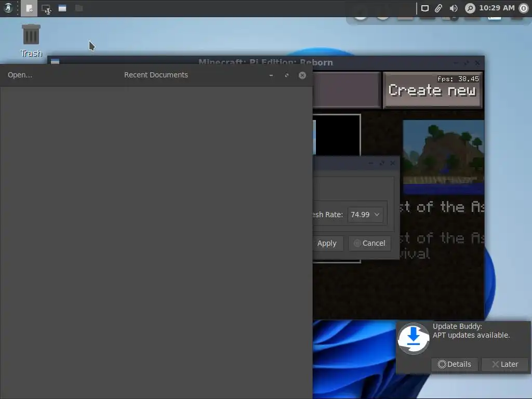Click the Open... button in Recent Documents

[x=20, y=75]
